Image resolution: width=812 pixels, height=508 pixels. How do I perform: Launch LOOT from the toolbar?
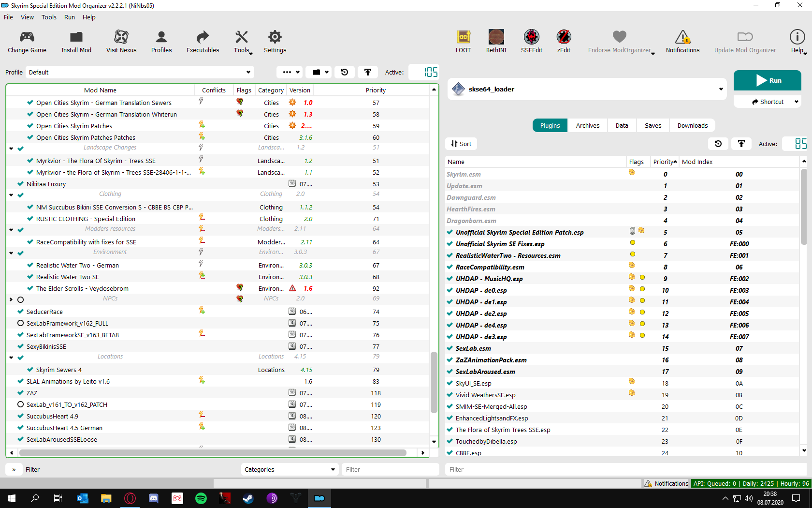click(464, 42)
